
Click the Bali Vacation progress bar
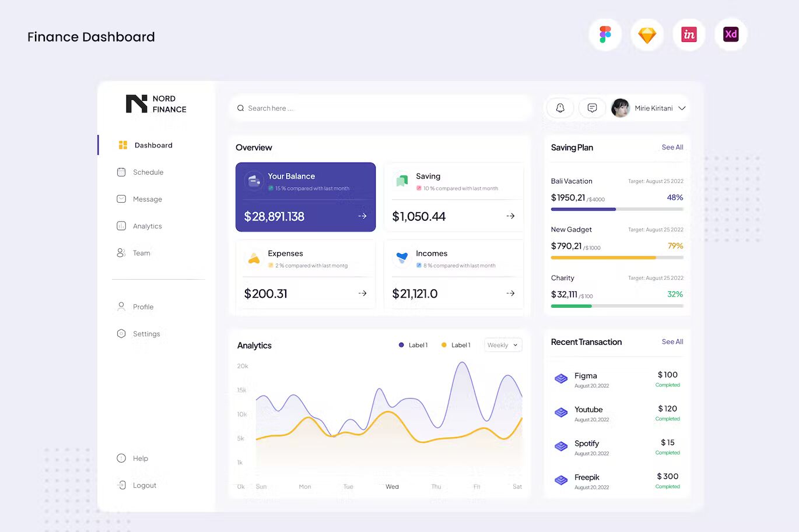[616, 209]
